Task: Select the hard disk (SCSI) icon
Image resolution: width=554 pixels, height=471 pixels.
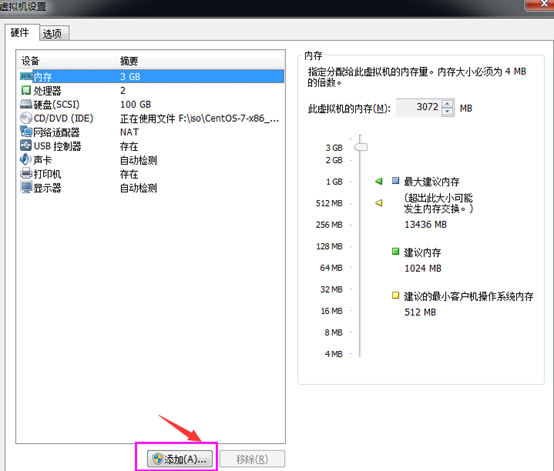Action: 26,104
